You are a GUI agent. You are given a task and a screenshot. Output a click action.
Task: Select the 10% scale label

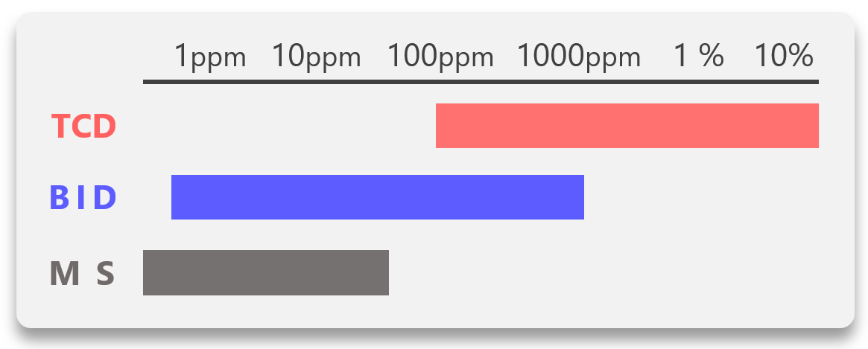[x=784, y=56]
